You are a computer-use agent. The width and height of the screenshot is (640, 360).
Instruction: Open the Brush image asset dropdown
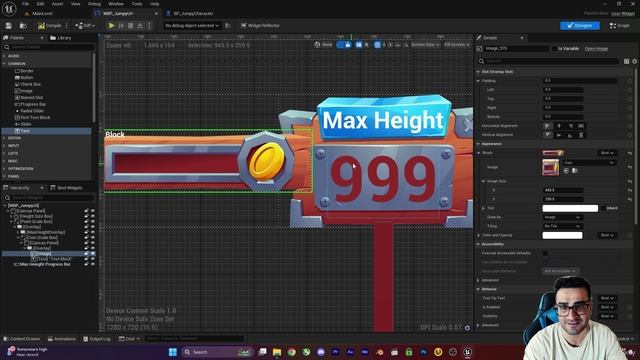[589, 162]
